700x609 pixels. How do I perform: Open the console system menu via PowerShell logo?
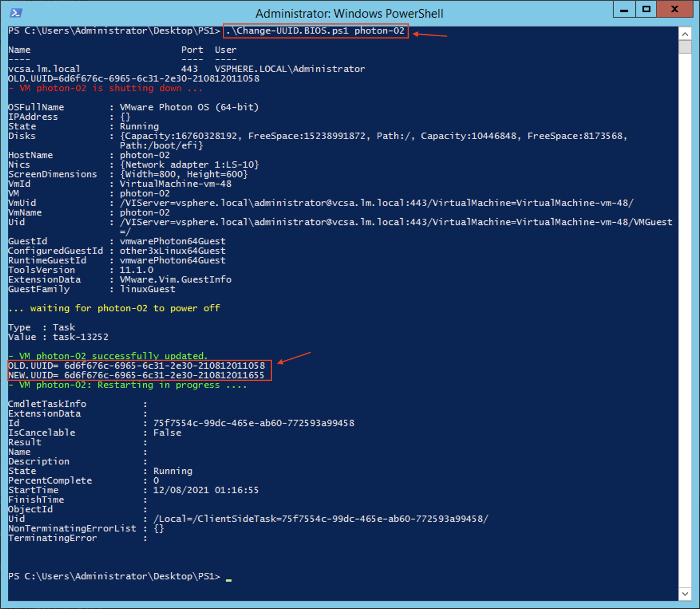[16, 13]
